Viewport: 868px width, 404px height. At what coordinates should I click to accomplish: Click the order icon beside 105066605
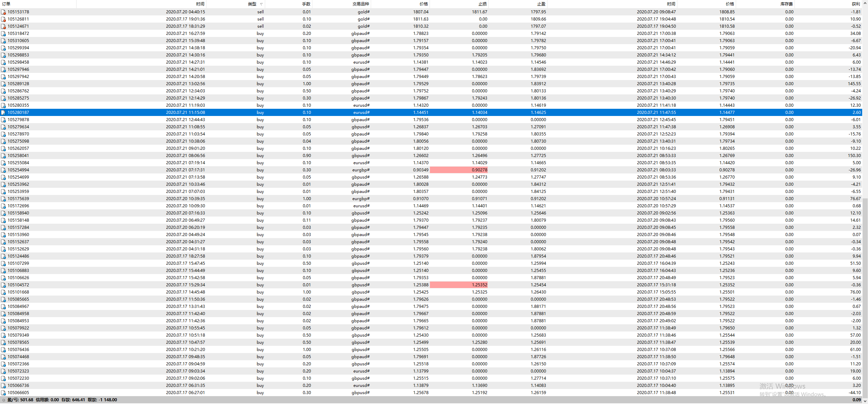point(3,393)
